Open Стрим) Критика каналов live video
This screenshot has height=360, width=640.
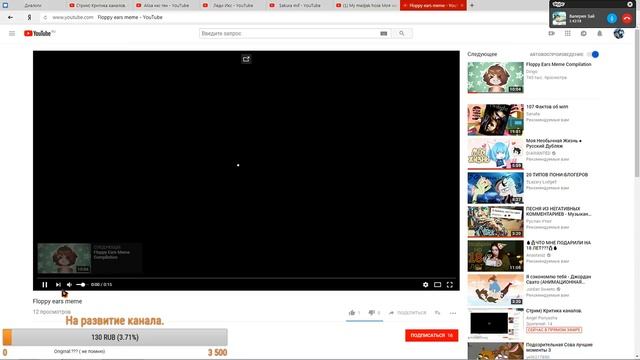point(496,324)
